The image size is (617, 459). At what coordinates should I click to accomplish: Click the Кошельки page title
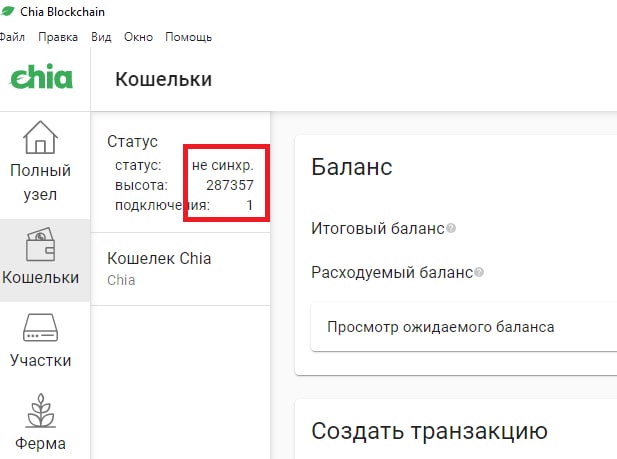coord(163,79)
